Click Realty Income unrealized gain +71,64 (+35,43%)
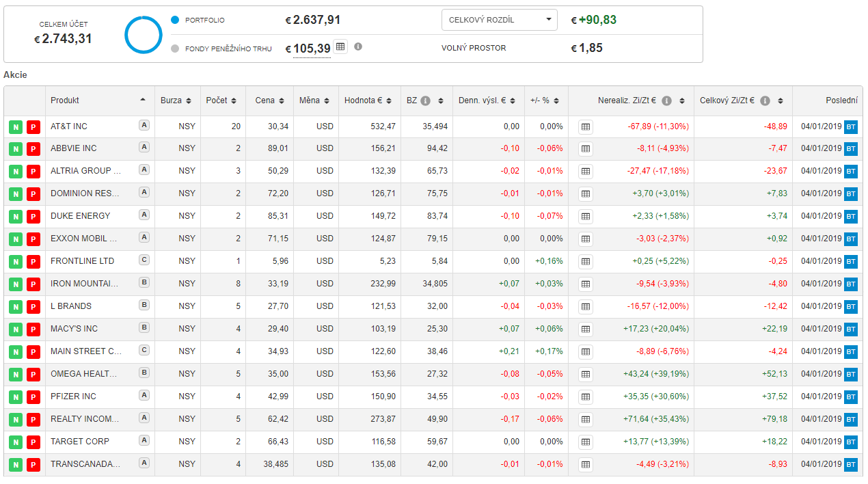This screenshot has width=868, height=484. click(x=656, y=419)
